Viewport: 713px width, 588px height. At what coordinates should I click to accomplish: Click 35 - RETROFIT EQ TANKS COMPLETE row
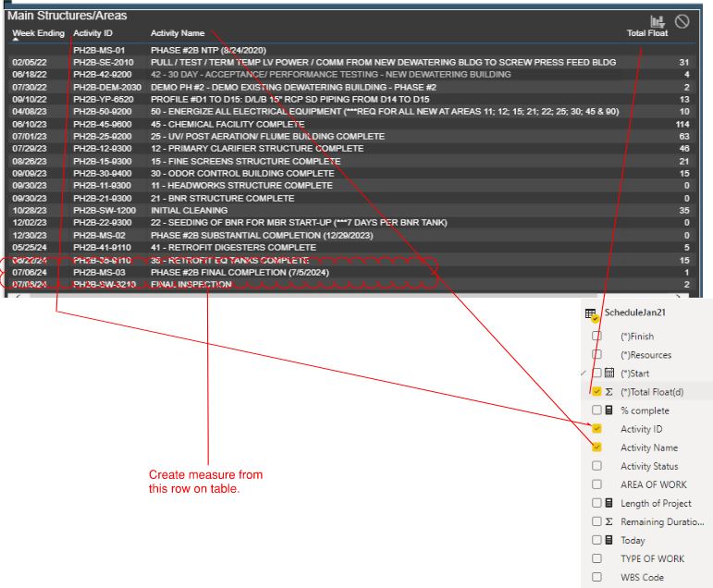pos(229,261)
